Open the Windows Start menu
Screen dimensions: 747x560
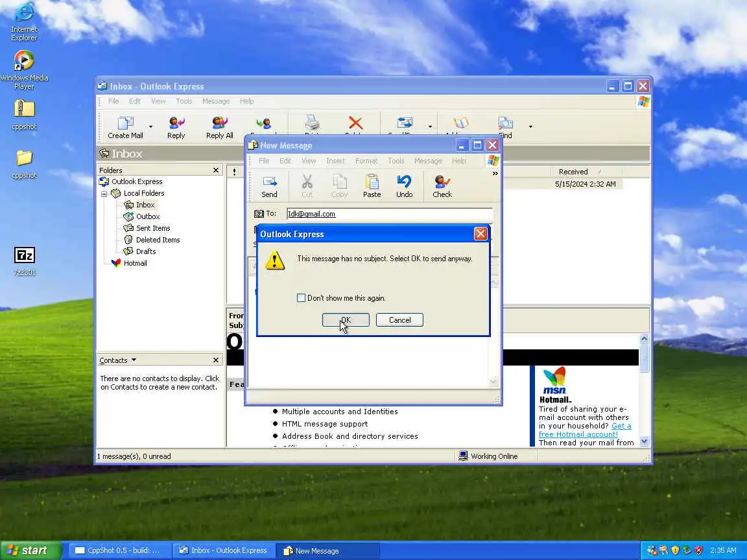(x=30, y=550)
